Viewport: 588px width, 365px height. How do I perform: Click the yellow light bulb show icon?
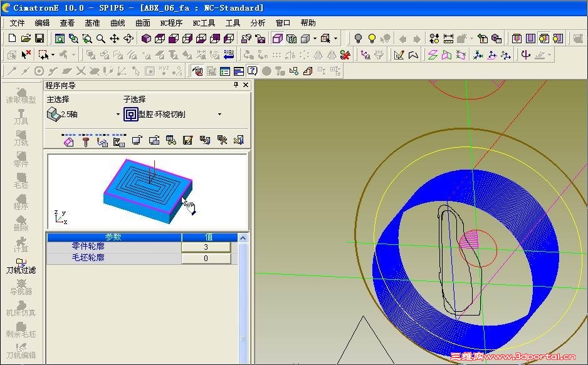[372, 38]
